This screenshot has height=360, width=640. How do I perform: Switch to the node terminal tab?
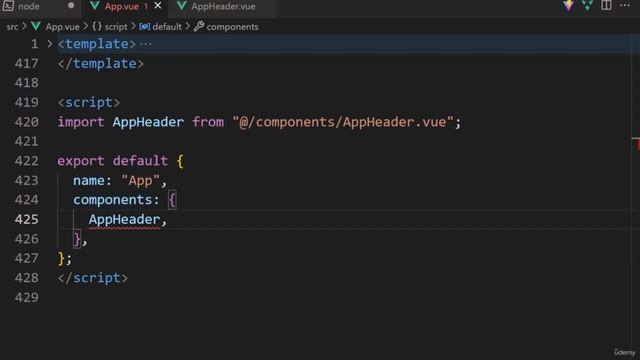coord(40,7)
